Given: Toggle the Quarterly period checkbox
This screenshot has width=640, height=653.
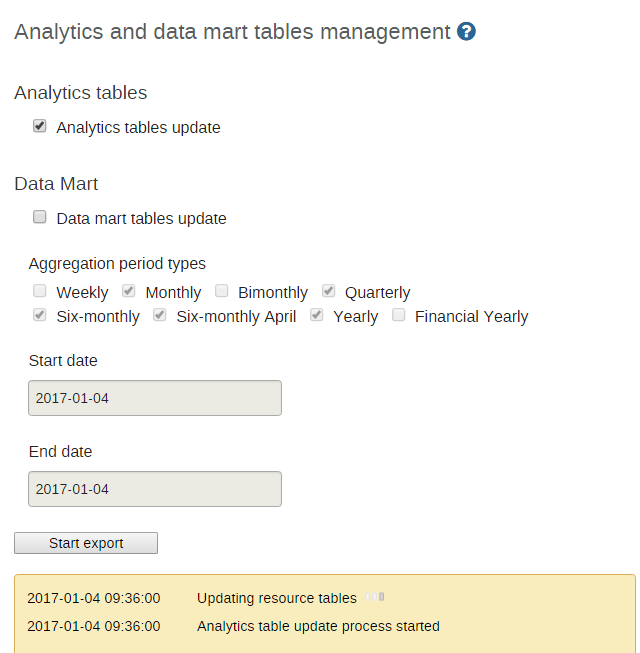Looking at the screenshot, I should coord(329,292).
